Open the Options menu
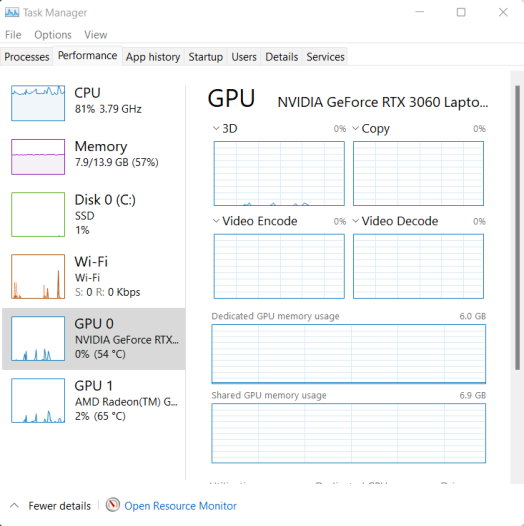524x526 pixels. pyautogui.click(x=53, y=35)
